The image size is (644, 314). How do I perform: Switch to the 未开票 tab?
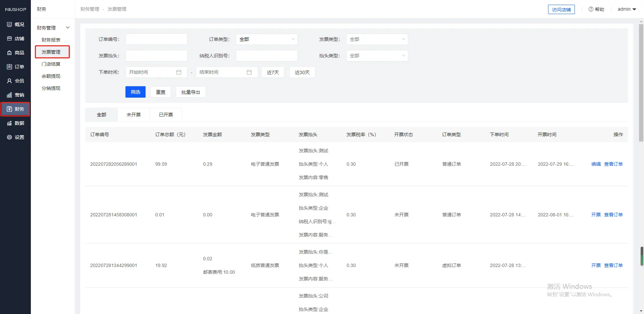(133, 115)
